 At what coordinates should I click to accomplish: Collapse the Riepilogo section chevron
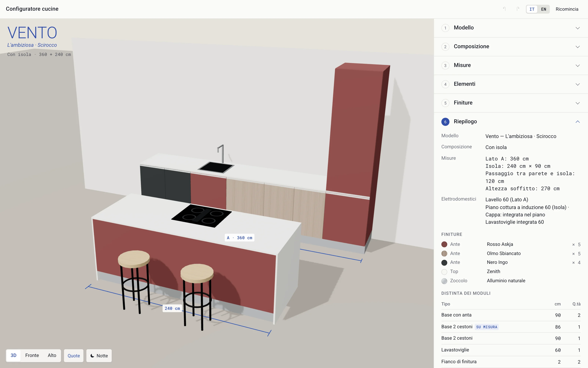(578, 122)
